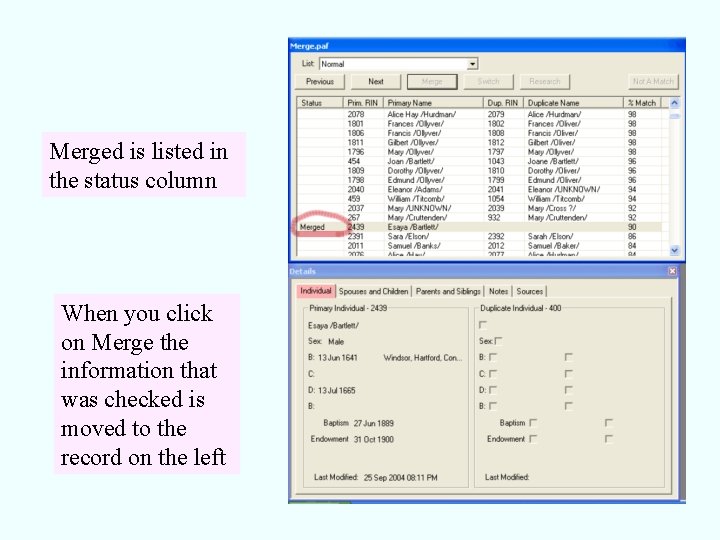Sort by the Status column header
The height and width of the screenshot is (540, 720).
tap(320, 103)
